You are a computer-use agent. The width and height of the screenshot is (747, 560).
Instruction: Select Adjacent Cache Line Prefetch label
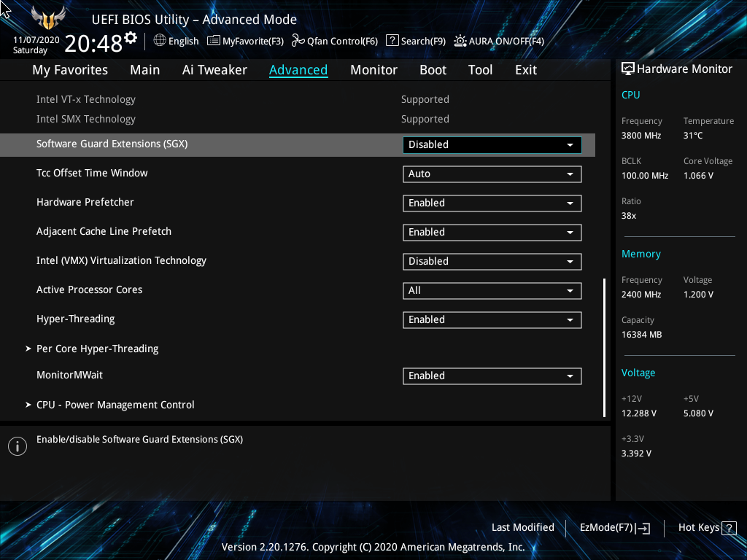point(104,231)
